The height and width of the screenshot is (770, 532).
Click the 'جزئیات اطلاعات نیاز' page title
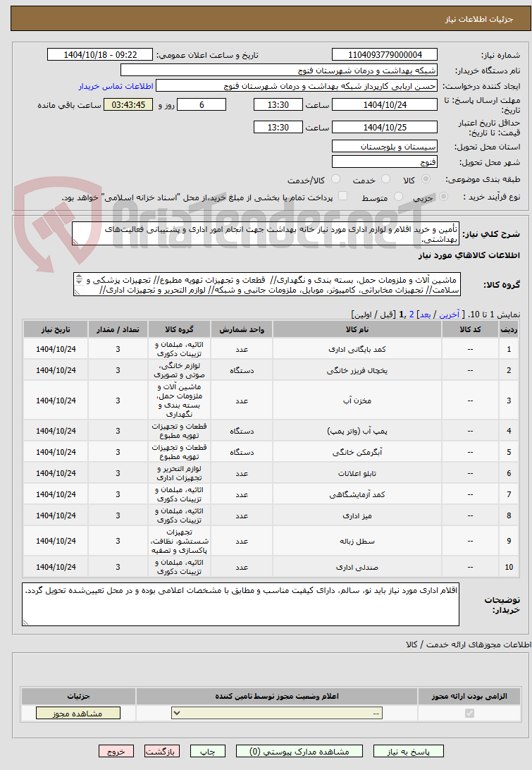[479, 19]
